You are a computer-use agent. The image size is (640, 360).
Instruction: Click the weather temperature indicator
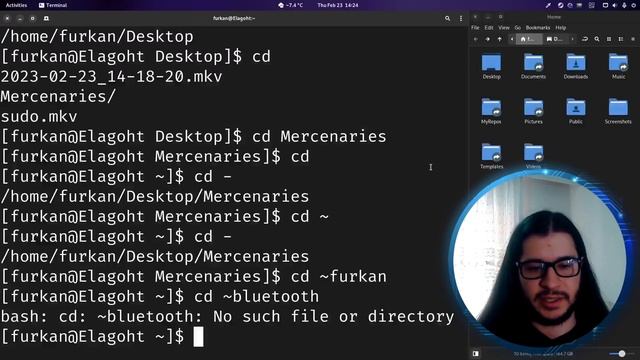point(291,5)
